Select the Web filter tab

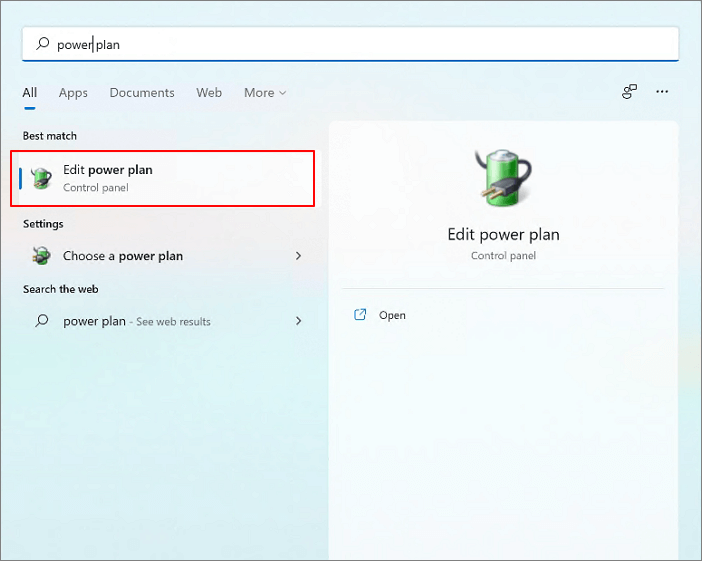pos(209,93)
